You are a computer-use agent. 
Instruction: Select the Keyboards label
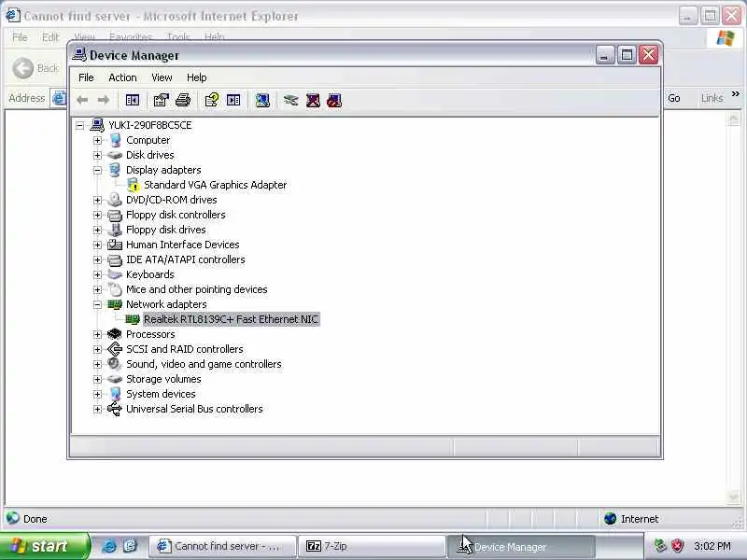[x=150, y=274]
